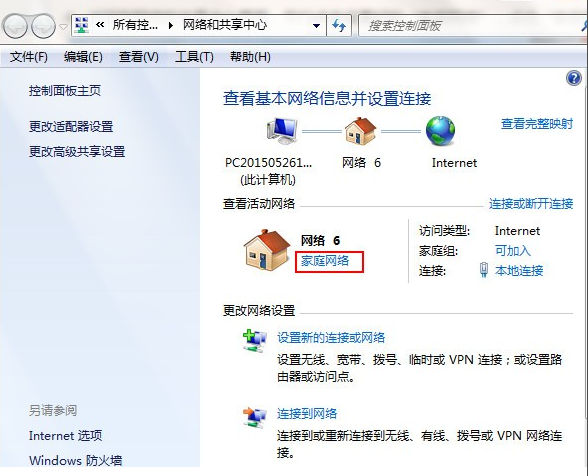Click the control panel icon in address bar
This screenshot has height=476, width=588.
(82, 26)
